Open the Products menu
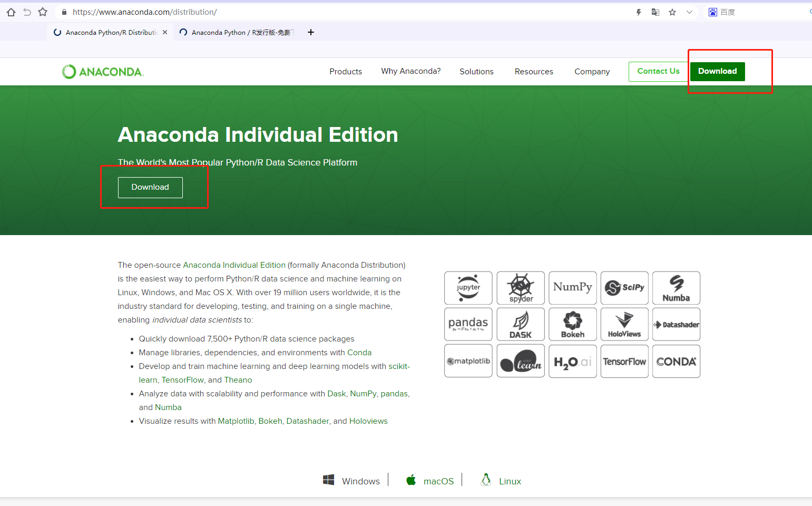 click(346, 72)
